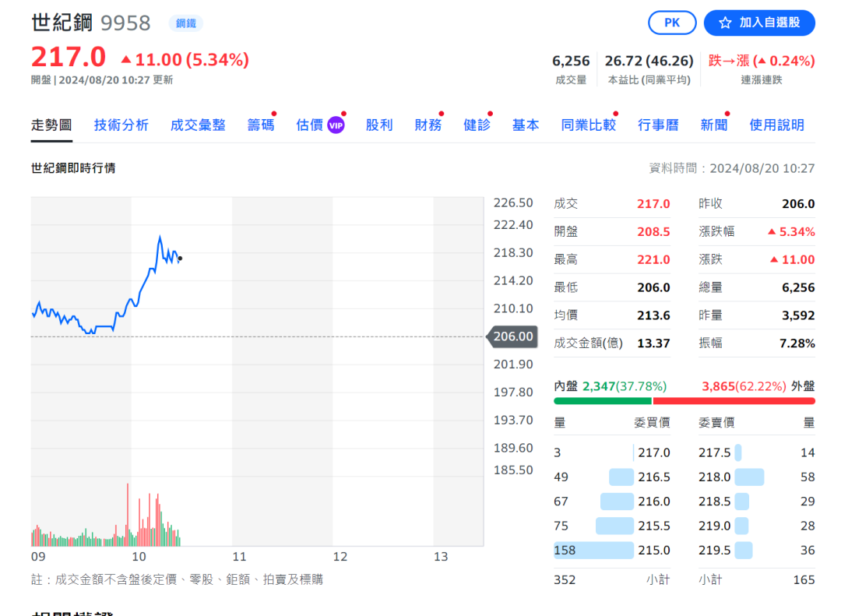Click the bid volume 158
Viewport: 841px width, 616px height.
tap(565, 551)
